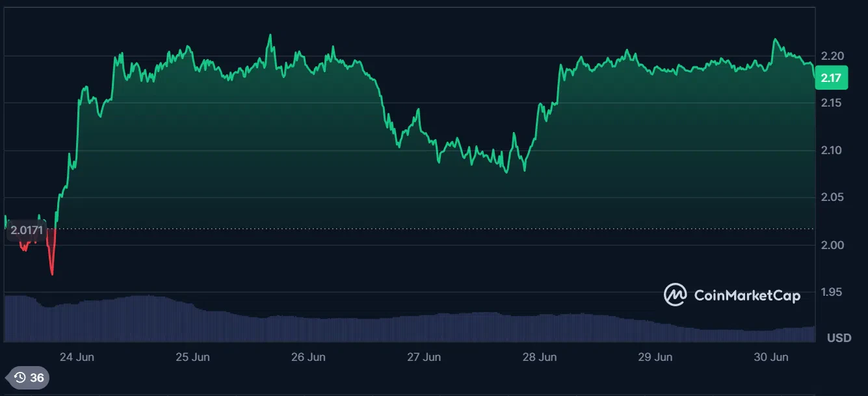Click the history button labeled 36
This screenshot has width=868, height=396.
(27, 377)
